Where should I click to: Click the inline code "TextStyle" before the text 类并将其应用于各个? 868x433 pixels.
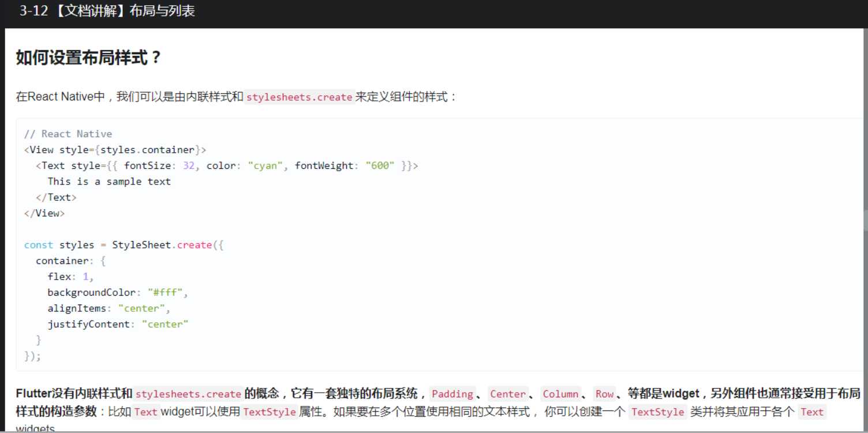pyautogui.click(x=657, y=412)
